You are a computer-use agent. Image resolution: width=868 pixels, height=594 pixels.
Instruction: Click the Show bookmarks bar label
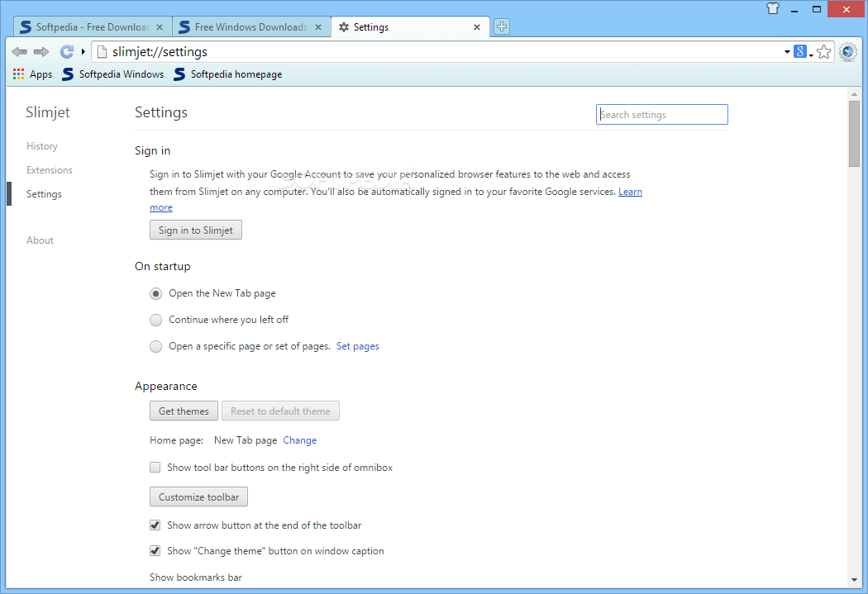[195, 577]
